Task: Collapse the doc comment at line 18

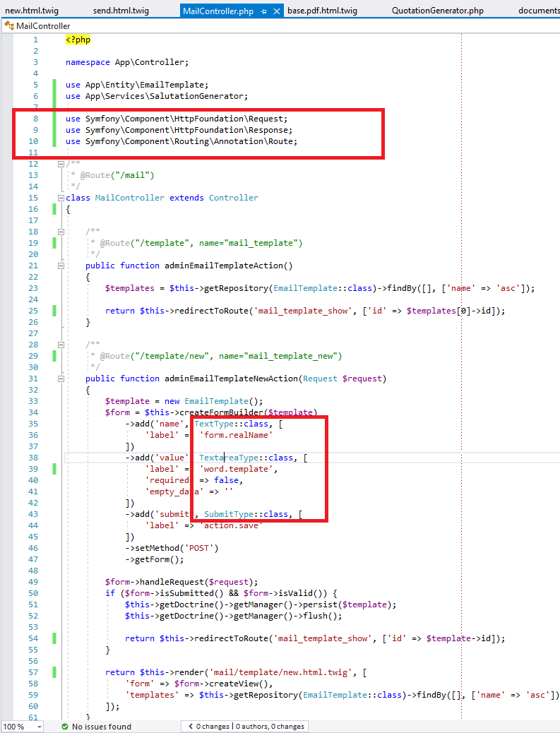Action: coord(61,232)
